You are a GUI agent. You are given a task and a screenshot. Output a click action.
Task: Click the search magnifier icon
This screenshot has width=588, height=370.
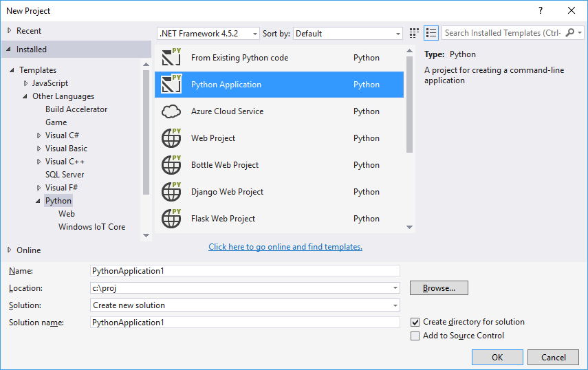pos(569,33)
